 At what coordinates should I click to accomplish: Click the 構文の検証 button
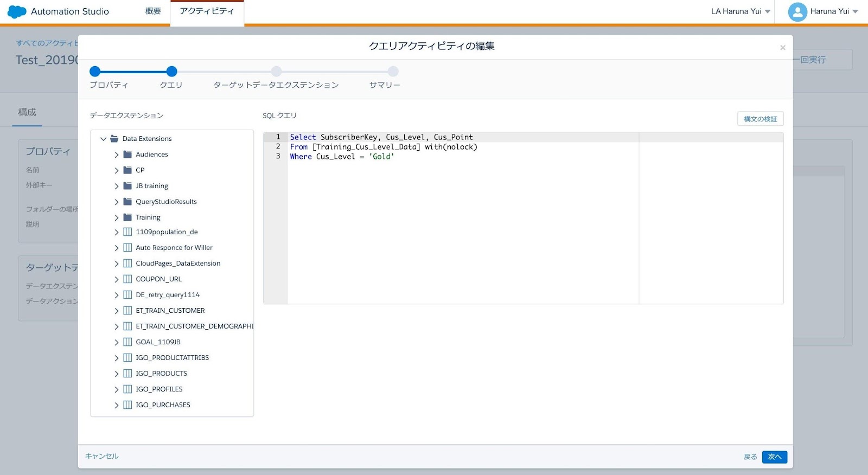[760, 119]
